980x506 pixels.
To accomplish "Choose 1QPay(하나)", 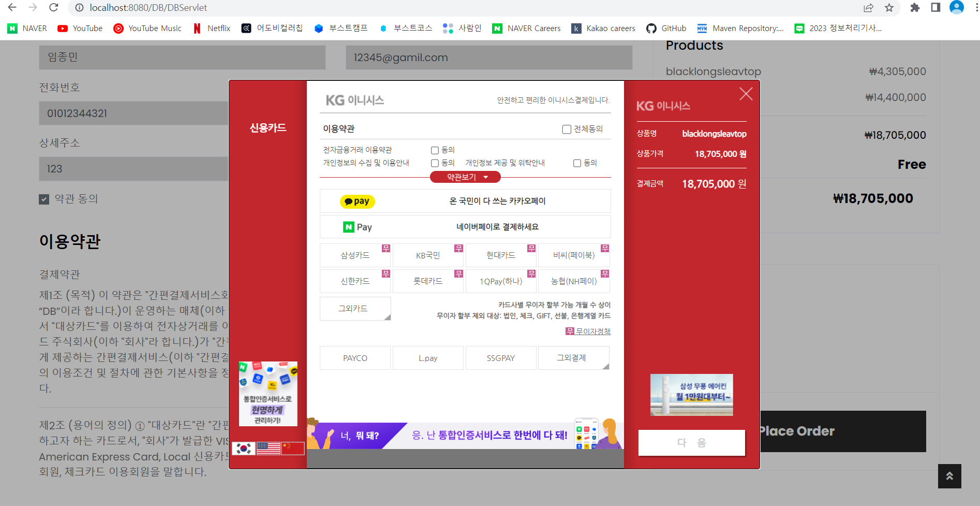I will coord(501,281).
